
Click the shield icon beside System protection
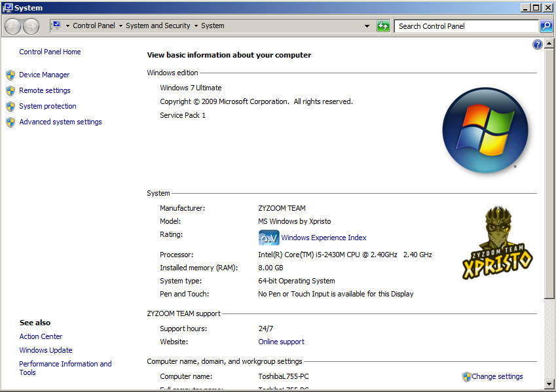[x=10, y=106]
